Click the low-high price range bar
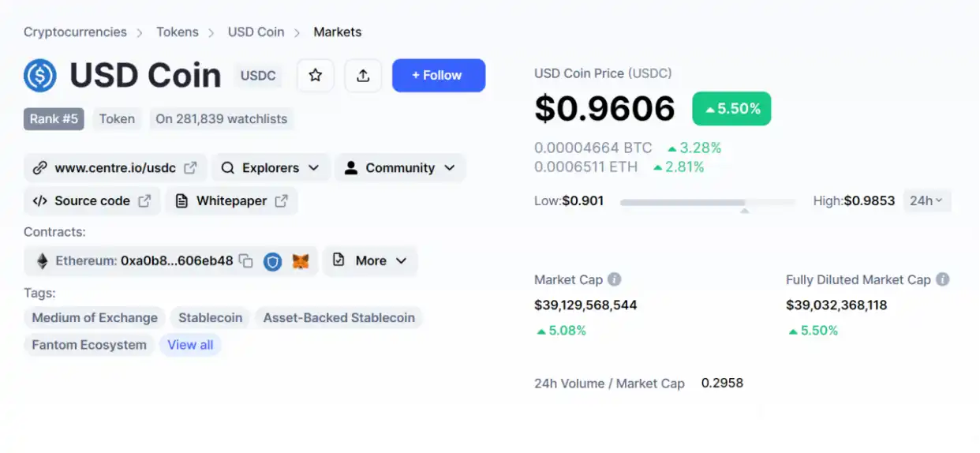980x453 pixels. point(708,203)
